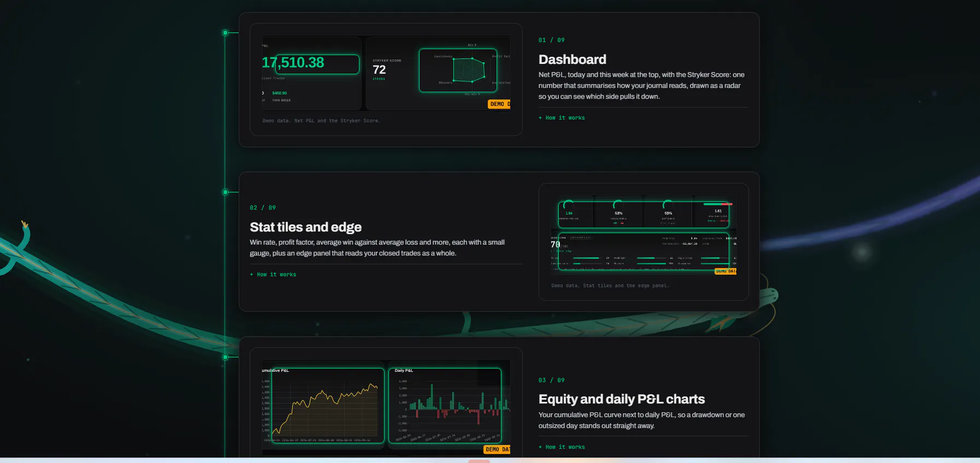
Task: Expand "How it works" under Equity and daily P&L charts
Action: point(562,447)
